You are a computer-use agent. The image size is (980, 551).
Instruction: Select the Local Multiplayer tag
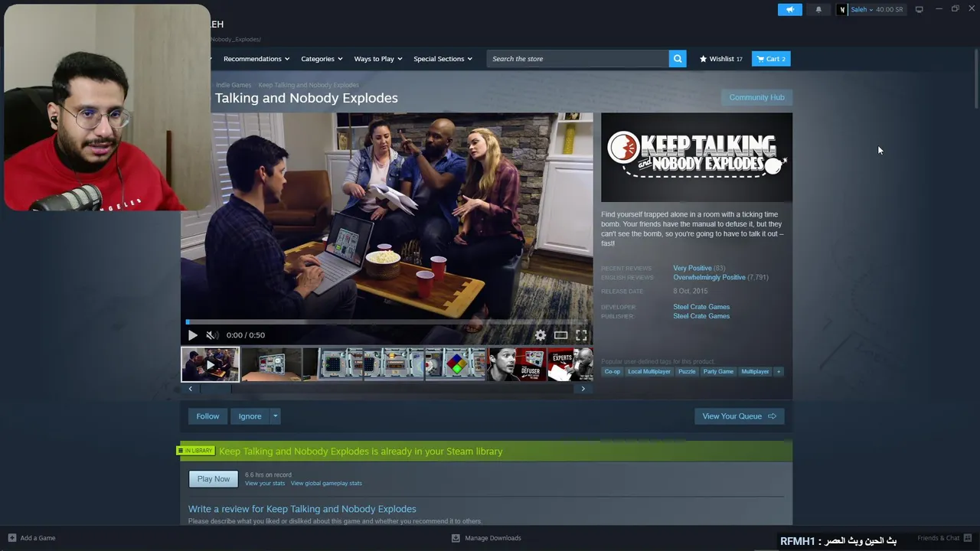(649, 372)
